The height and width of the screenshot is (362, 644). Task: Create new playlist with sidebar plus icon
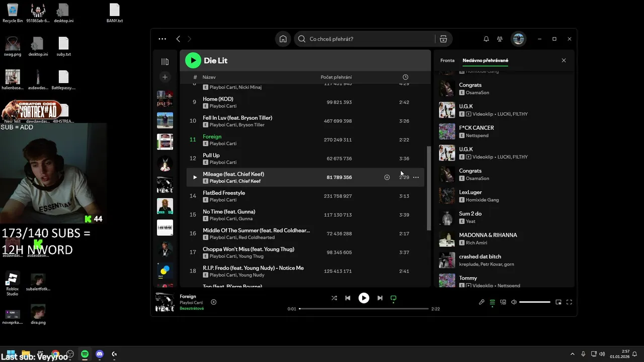[165, 77]
